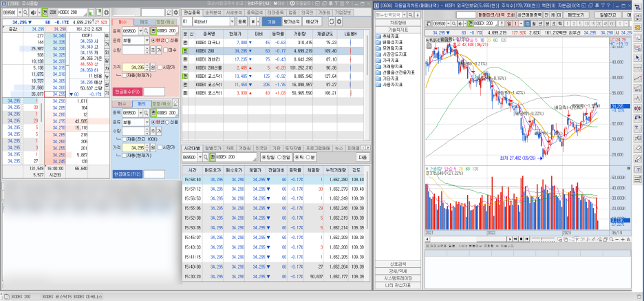644x301 pixels.
Task: Tick the 미수 checkbox in the 매수 form
Action: (x=165, y=50)
